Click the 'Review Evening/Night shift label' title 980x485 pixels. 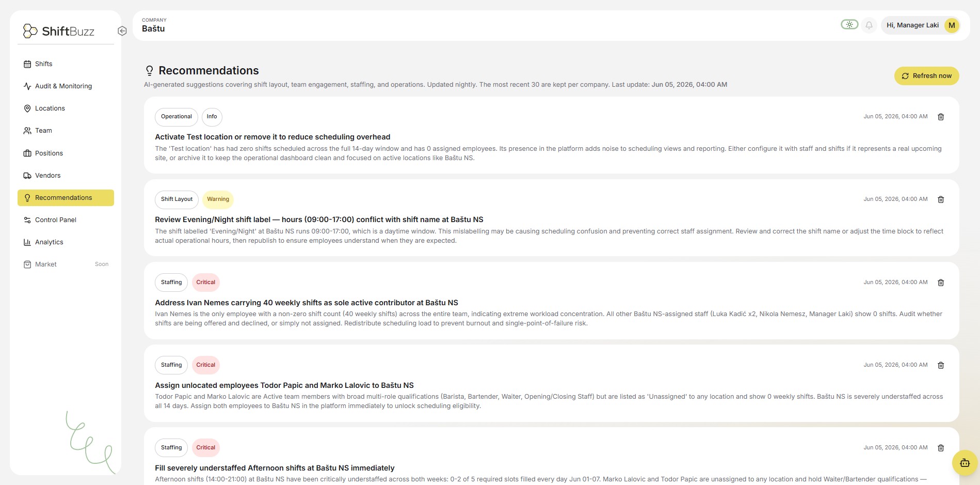click(319, 220)
